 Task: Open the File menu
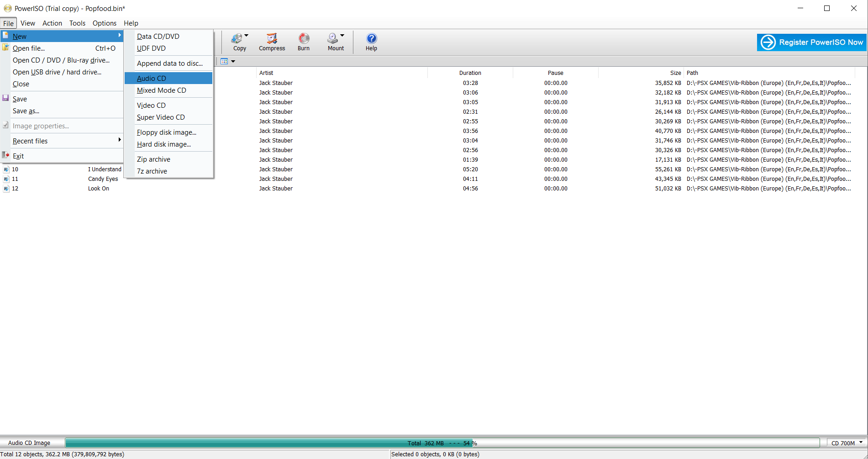coord(9,23)
